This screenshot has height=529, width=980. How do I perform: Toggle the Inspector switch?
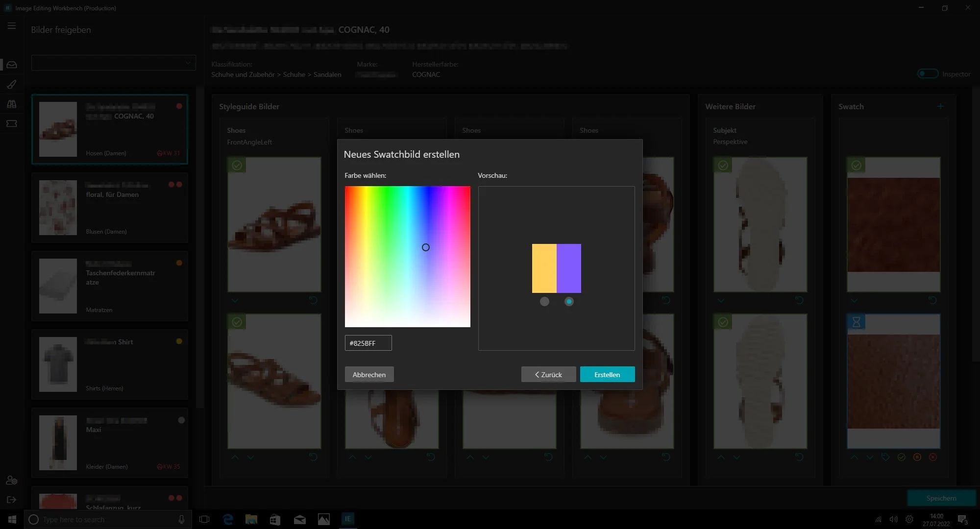927,74
